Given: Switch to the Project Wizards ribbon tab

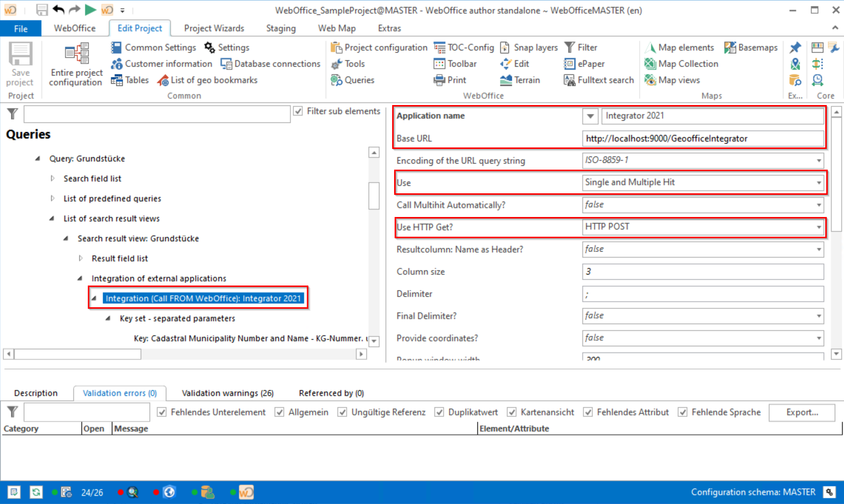Looking at the screenshot, I should 214,28.
